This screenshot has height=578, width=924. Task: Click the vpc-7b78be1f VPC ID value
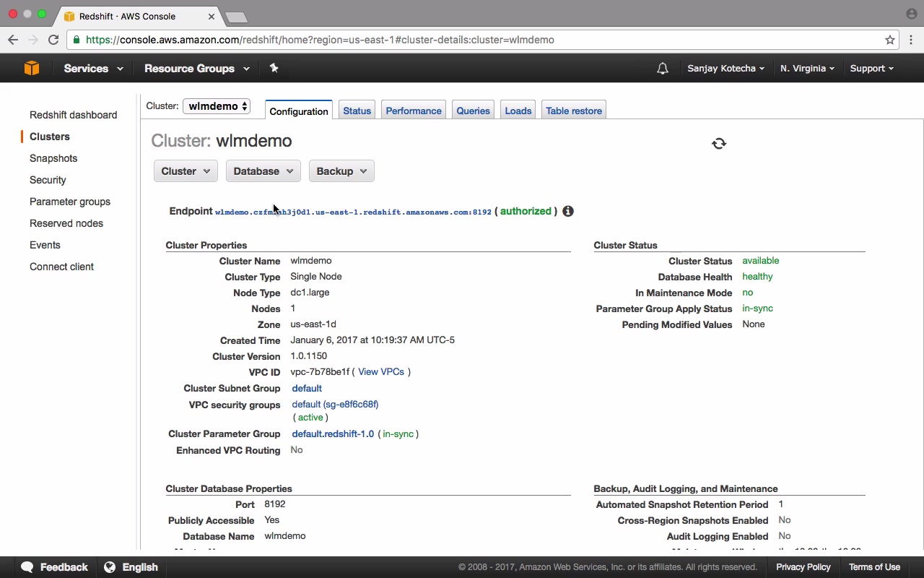[x=320, y=372]
